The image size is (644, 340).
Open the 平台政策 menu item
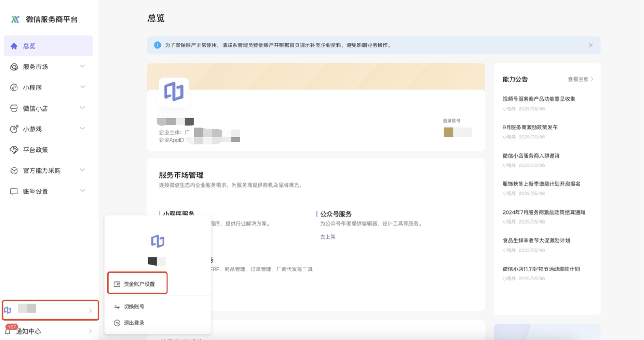coord(48,150)
